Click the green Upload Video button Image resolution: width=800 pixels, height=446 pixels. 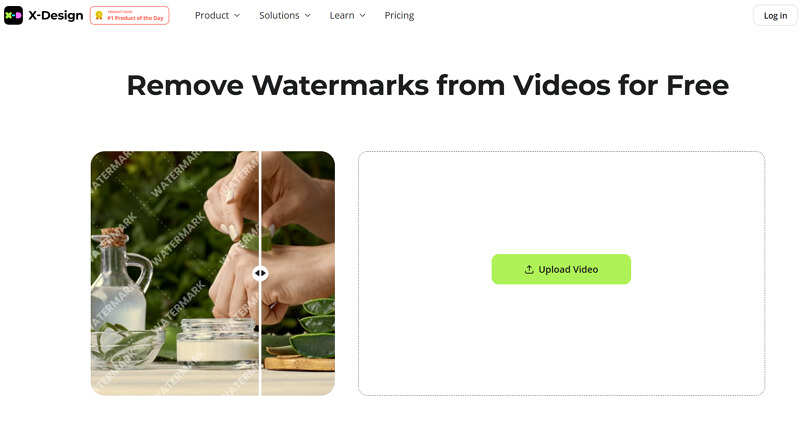click(x=561, y=269)
